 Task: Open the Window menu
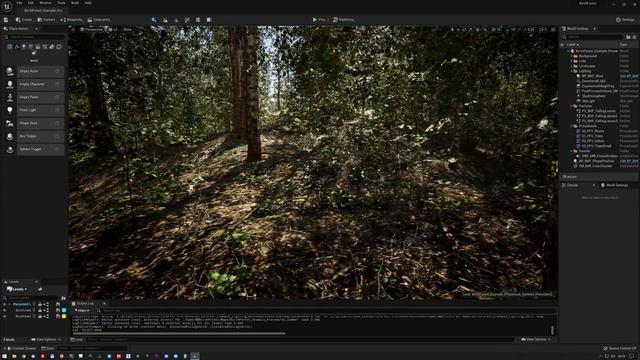[x=45, y=3]
